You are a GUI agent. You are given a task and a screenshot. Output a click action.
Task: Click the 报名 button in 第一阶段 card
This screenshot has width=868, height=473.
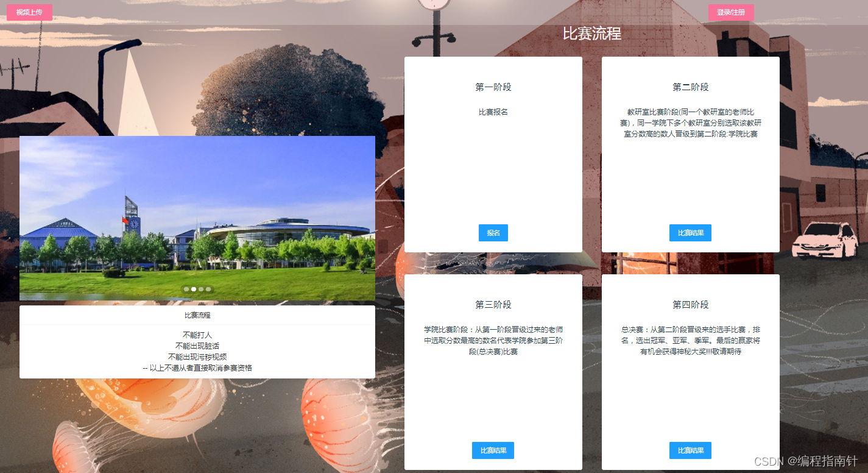coord(493,233)
